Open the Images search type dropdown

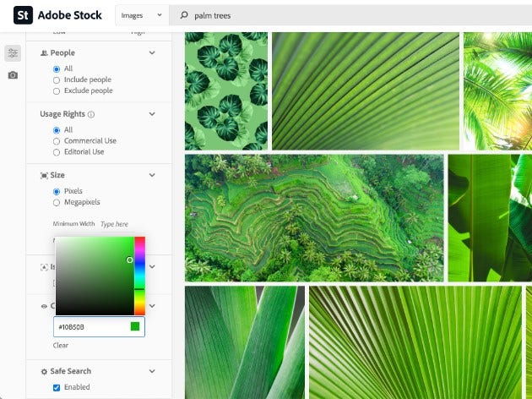coord(142,15)
